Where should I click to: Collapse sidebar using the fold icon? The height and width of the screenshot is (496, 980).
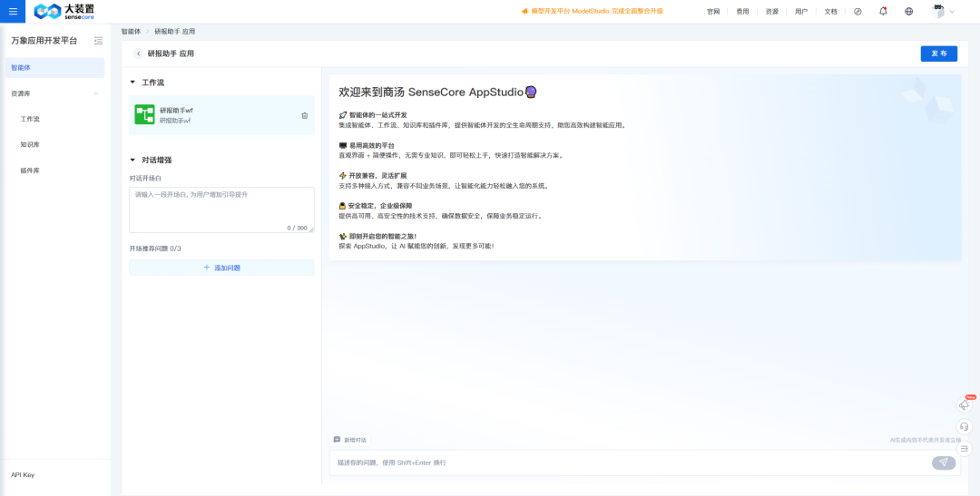point(98,41)
